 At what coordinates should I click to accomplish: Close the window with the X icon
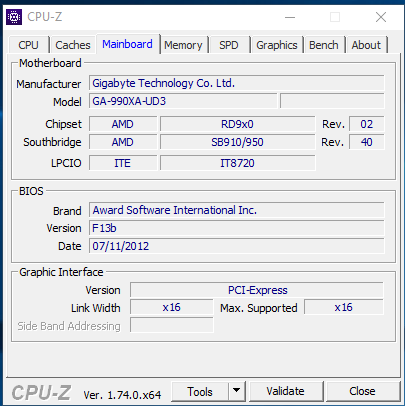(381, 17)
